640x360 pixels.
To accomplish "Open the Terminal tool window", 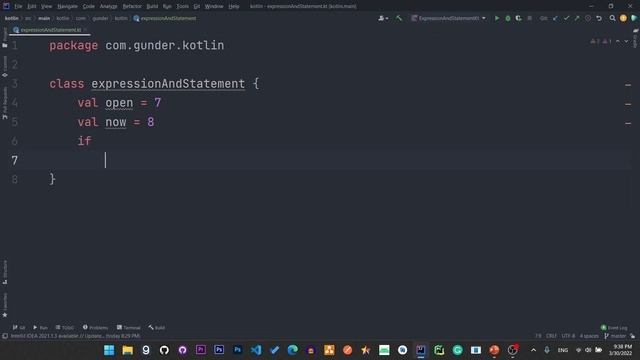I will [129, 327].
